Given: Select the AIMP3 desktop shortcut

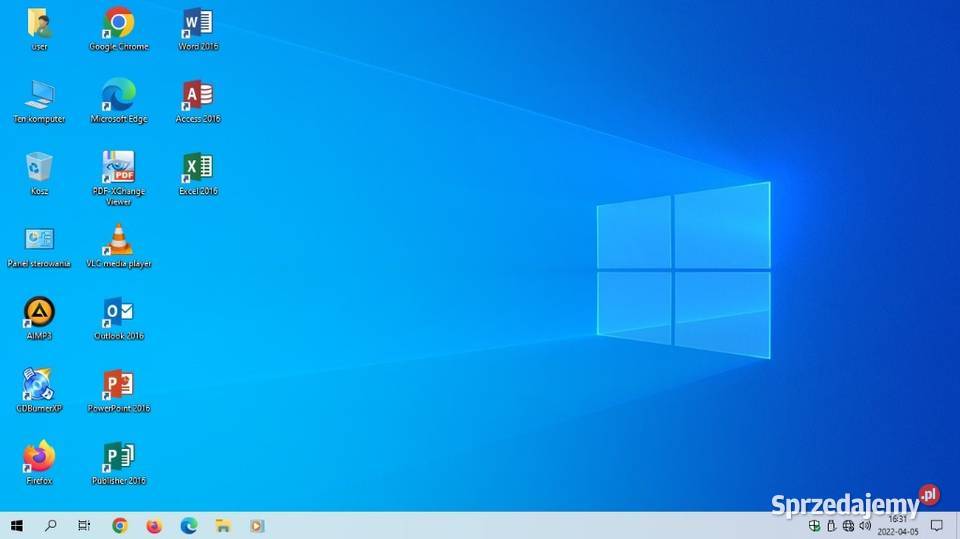Looking at the screenshot, I should (x=39, y=318).
